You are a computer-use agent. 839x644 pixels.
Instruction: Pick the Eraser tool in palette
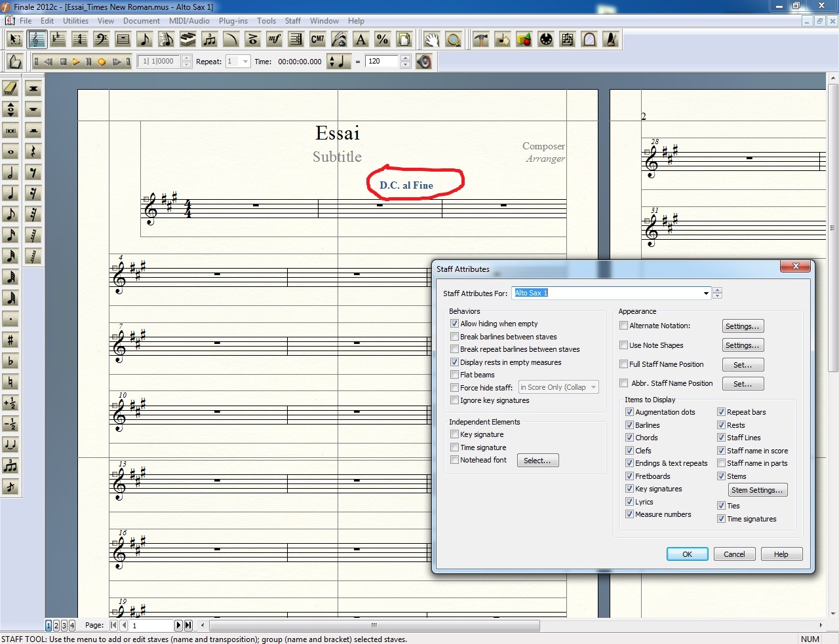[10, 88]
